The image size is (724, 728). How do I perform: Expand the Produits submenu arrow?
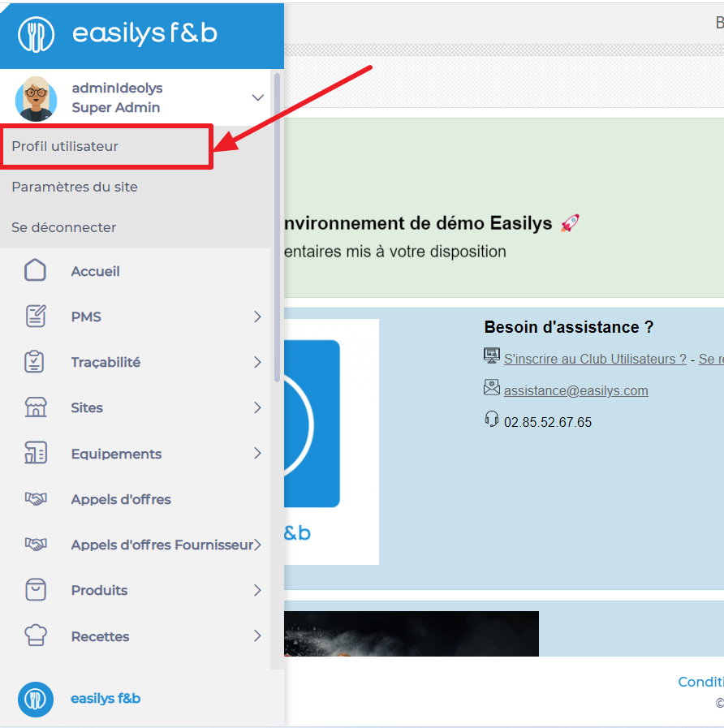258,590
